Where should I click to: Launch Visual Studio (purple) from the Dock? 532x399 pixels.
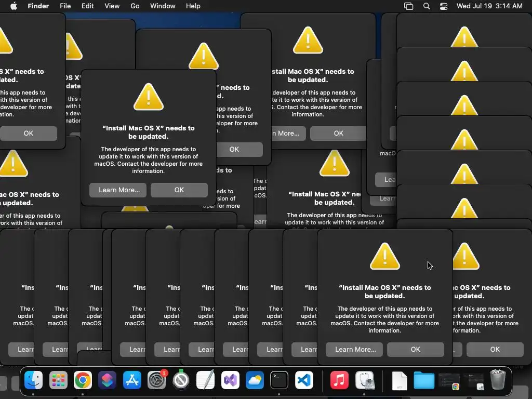click(x=230, y=380)
